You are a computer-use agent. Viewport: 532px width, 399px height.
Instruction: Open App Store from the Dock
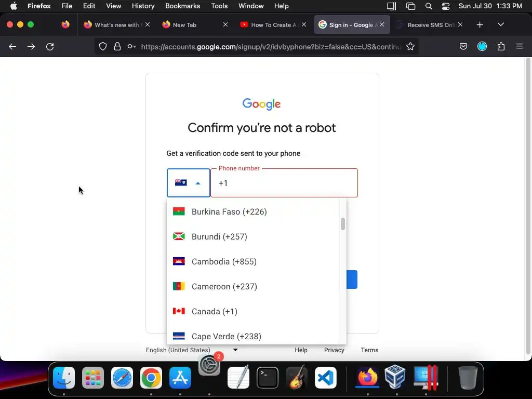coord(180,378)
